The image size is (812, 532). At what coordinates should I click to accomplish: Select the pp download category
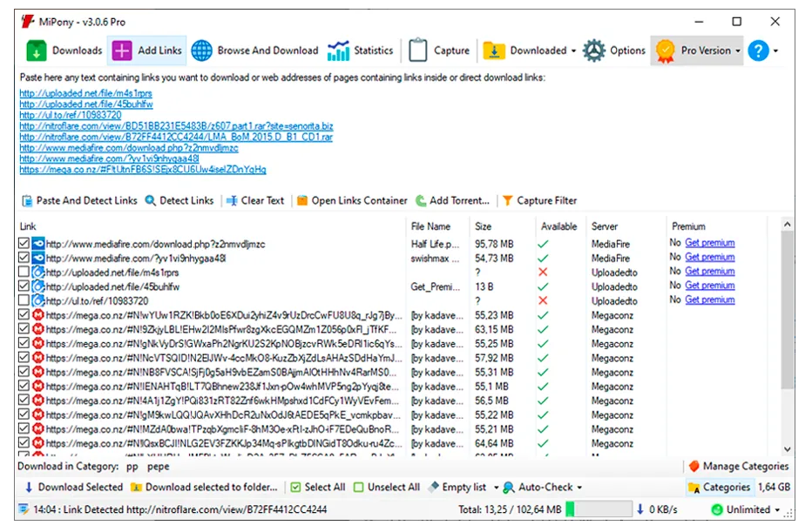pos(132,467)
